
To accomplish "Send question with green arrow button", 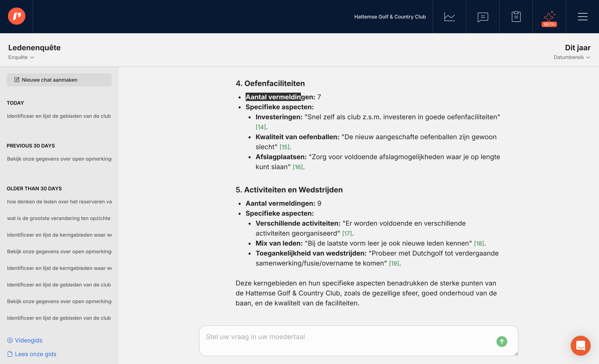I will coord(501,341).
